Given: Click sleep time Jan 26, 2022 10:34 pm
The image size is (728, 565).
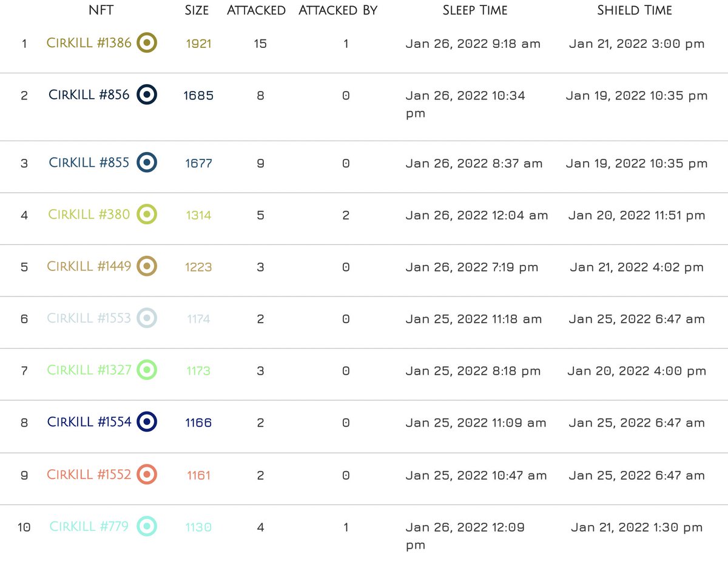Looking at the screenshot, I should click(466, 104).
